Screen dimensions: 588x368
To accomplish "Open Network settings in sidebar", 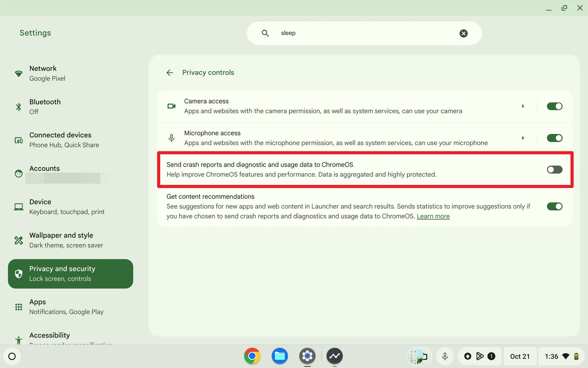I will 71,73.
